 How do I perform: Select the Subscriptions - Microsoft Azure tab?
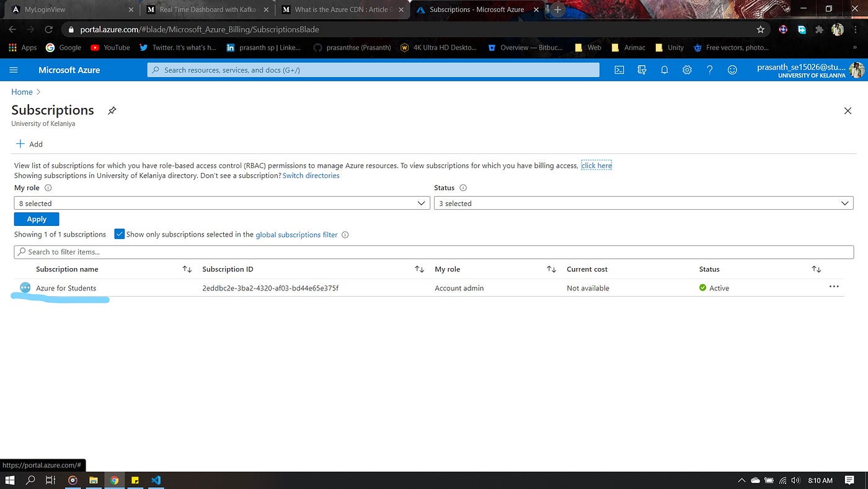(x=479, y=10)
